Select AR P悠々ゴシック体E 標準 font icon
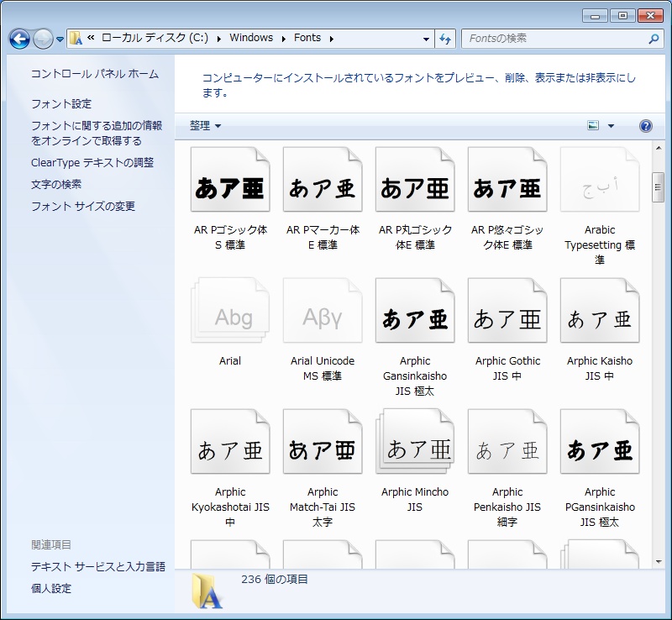672x620 pixels. click(x=507, y=179)
